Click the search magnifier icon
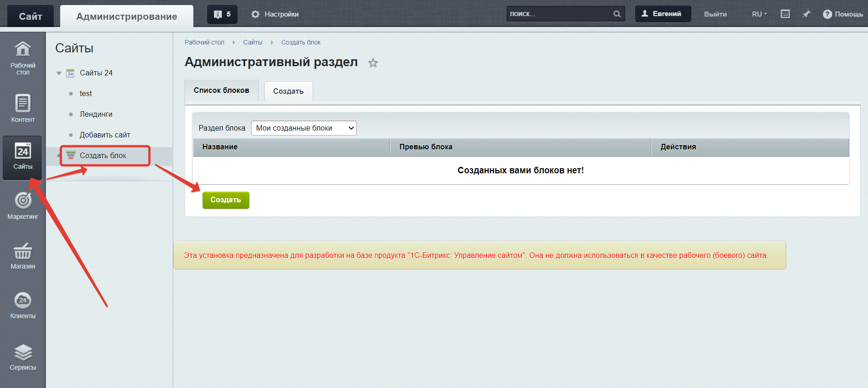The image size is (868, 388). [x=617, y=14]
